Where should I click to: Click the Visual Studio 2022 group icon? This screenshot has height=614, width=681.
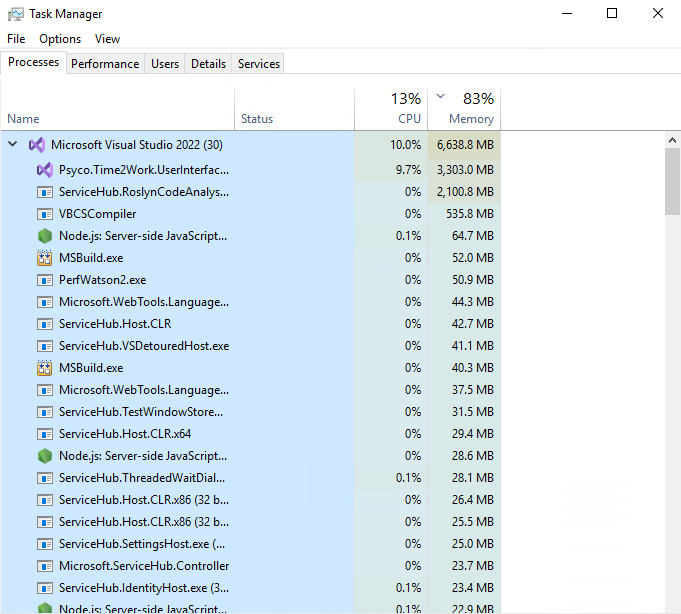click(37, 145)
